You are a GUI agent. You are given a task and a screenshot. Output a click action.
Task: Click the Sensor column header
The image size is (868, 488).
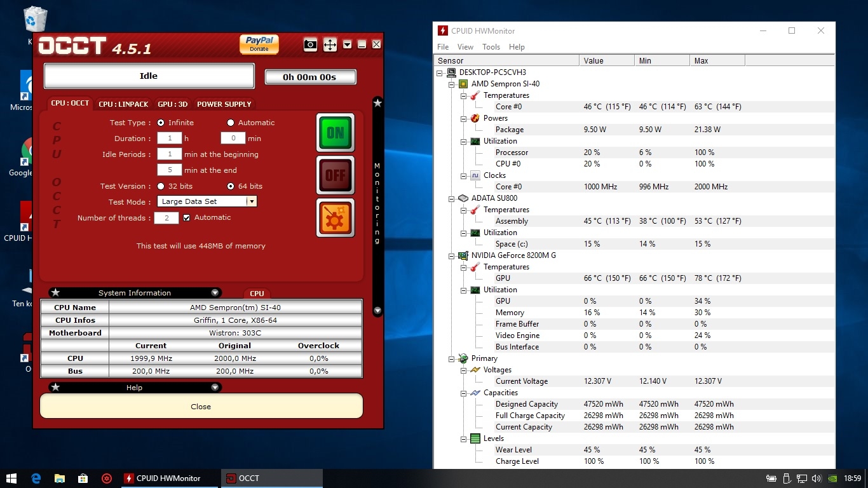[x=506, y=61]
